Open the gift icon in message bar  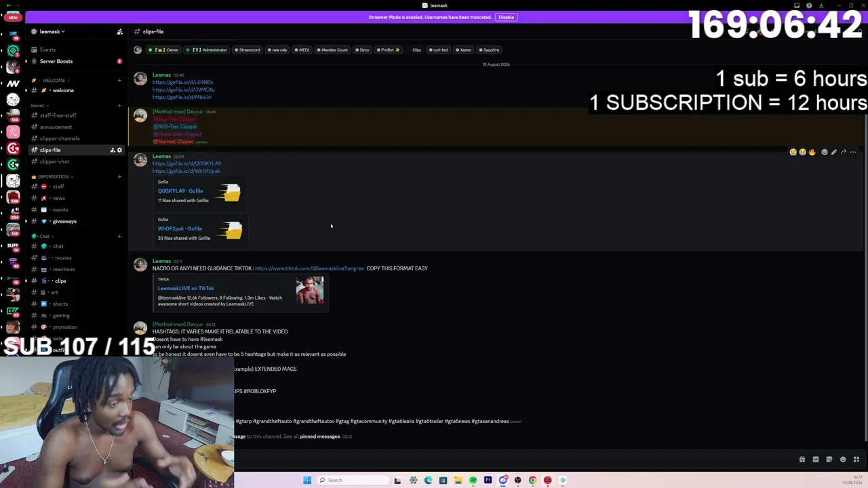coord(802,460)
